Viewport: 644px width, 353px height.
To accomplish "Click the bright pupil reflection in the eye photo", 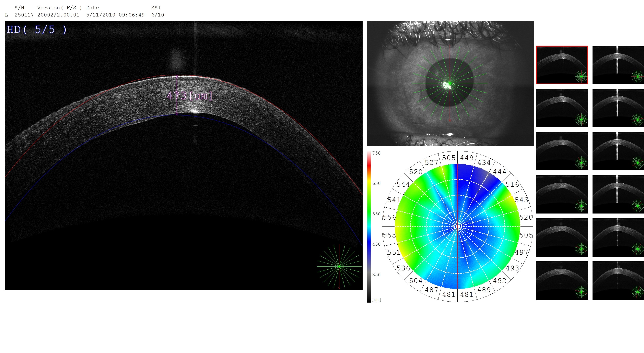I will tap(446, 85).
